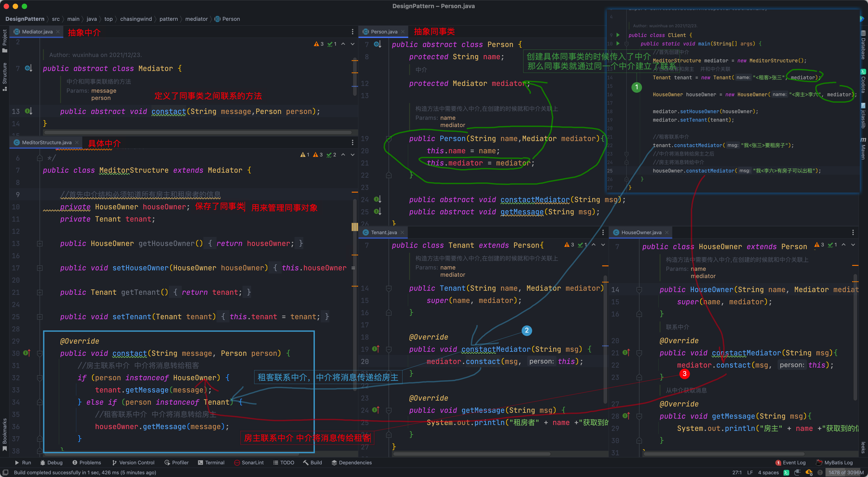The width and height of the screenshot is (868, 477).
Task: Click the orange cloud download icon
Action: point(809,472)
